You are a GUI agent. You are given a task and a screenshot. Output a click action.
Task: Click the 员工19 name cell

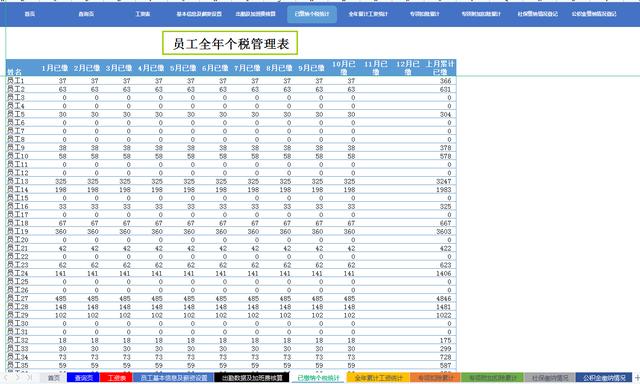point(22,231)
